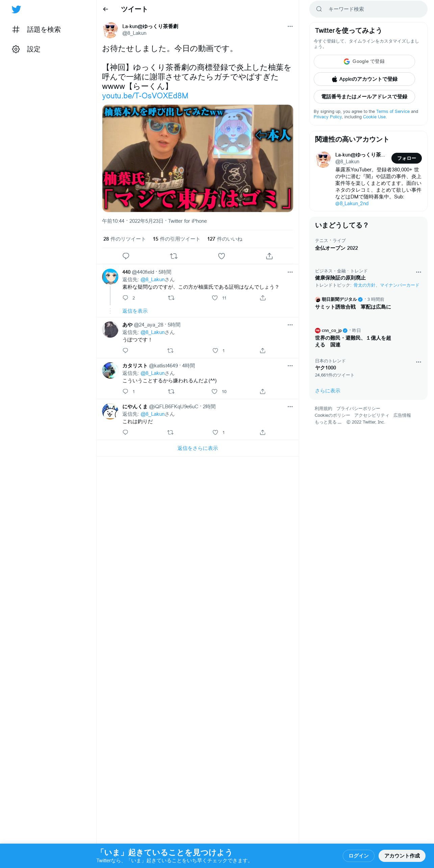This screenshot has height=868, width=434.
Task: Share the main tweet using share icon
Action: tap(269, 256)
